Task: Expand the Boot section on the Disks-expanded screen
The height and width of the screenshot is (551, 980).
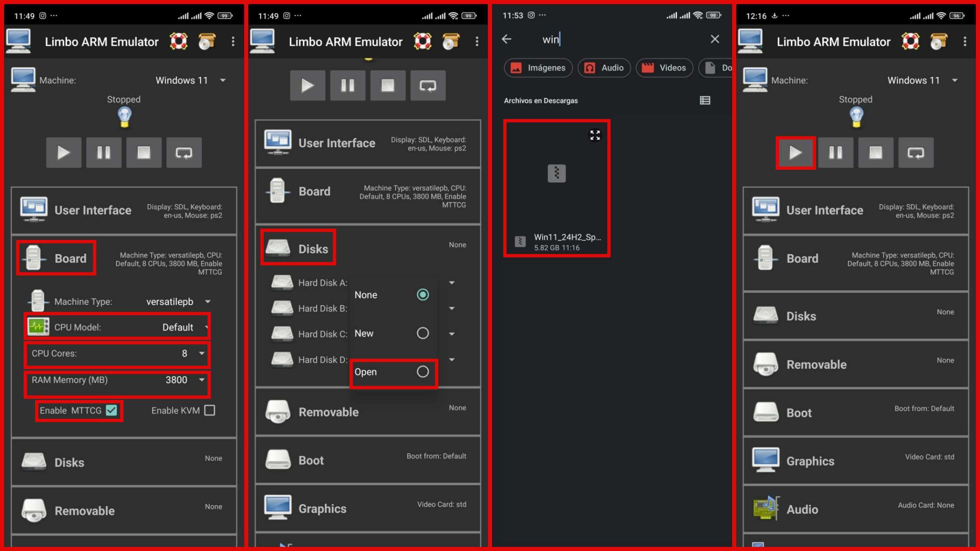Action: (x=368, y=460)
